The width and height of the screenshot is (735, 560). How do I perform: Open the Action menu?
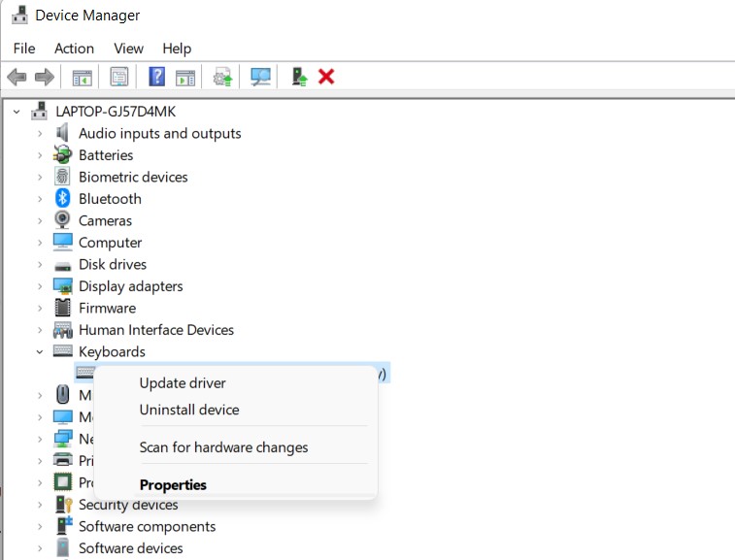(74, 49)
